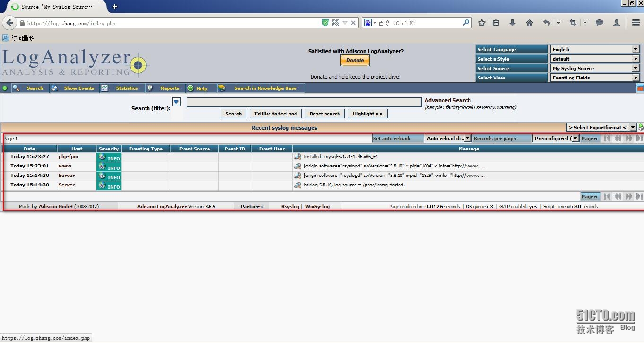Jump to first page in upper pager
Screen dimensions: 644x343
tap(607, 138)
